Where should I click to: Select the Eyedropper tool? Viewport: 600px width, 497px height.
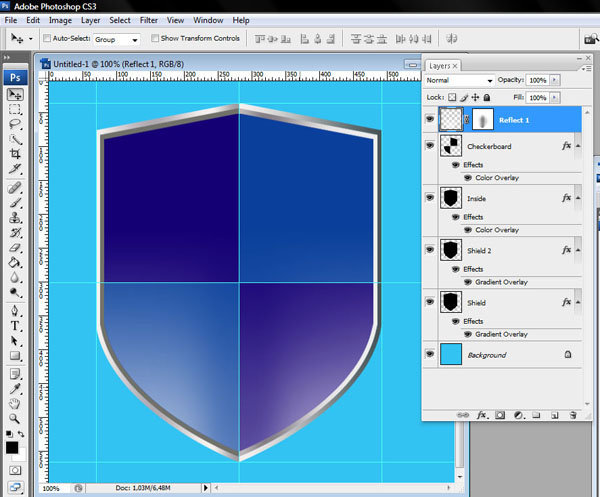click(15, 389)
